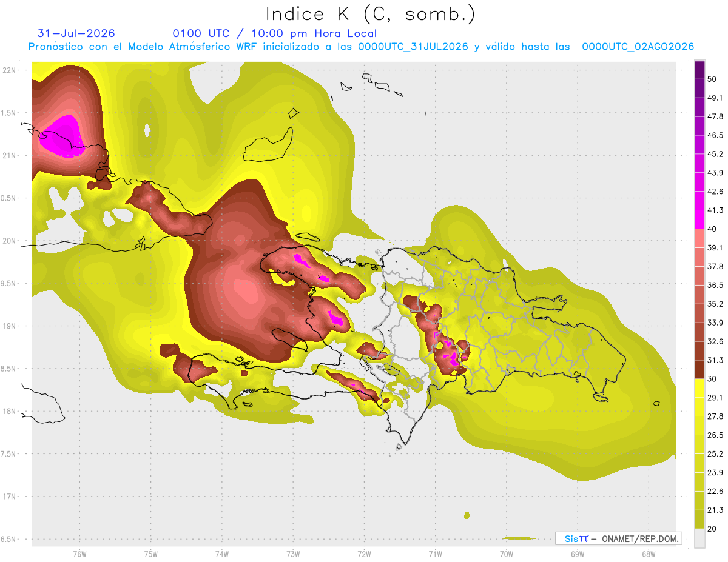Click the "71W" longitude axis label
Image resolution: width=728 pixels, height=562 pixels.
[x=435, y=554]
